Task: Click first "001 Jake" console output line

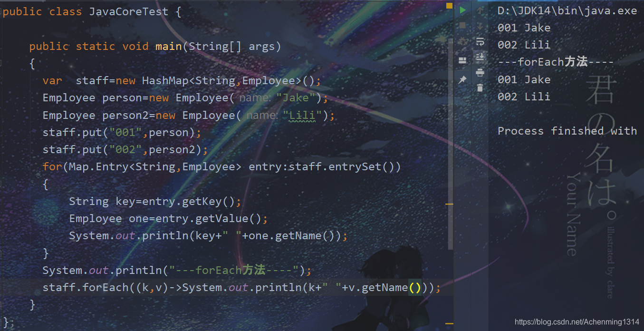Action: (524, 28)
